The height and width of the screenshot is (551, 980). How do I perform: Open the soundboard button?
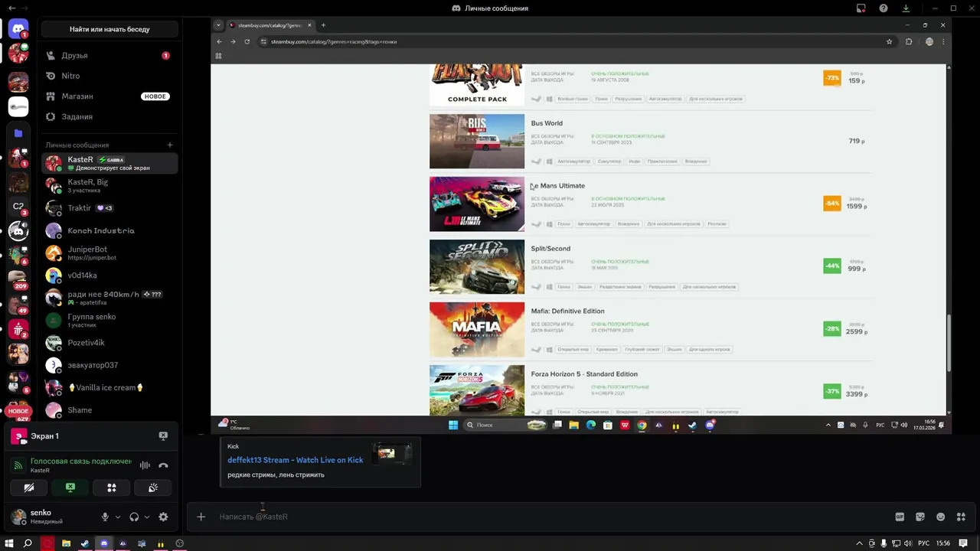pos(153,487)
